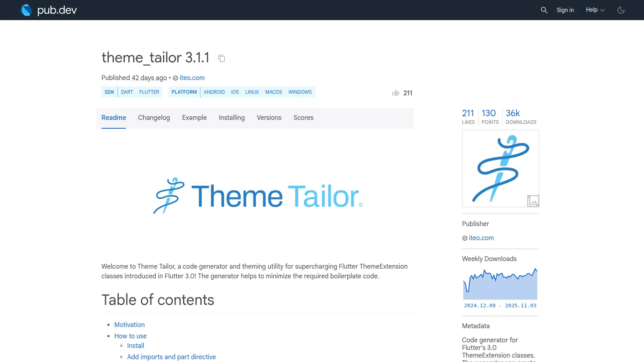Open the pub.dev home logo
The image size is (644, 362).
(48, 10)
